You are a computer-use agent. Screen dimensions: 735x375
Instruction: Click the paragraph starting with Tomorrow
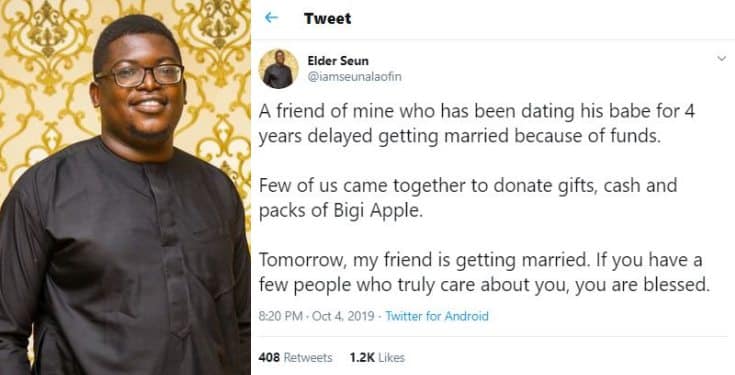click(484, 273)
